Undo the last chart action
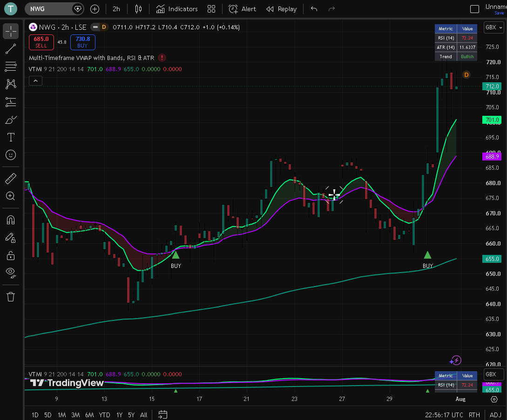This screenshot has height=420, width=507. click(x=314, y=9)
